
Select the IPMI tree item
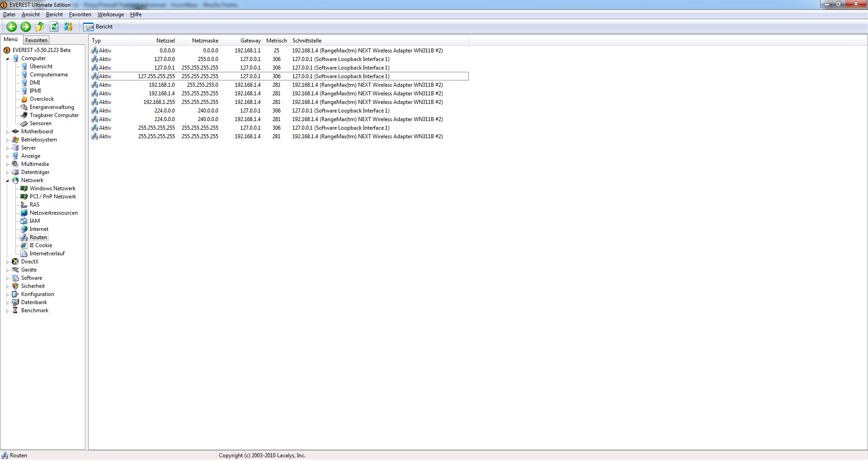[x=35, y=91]
